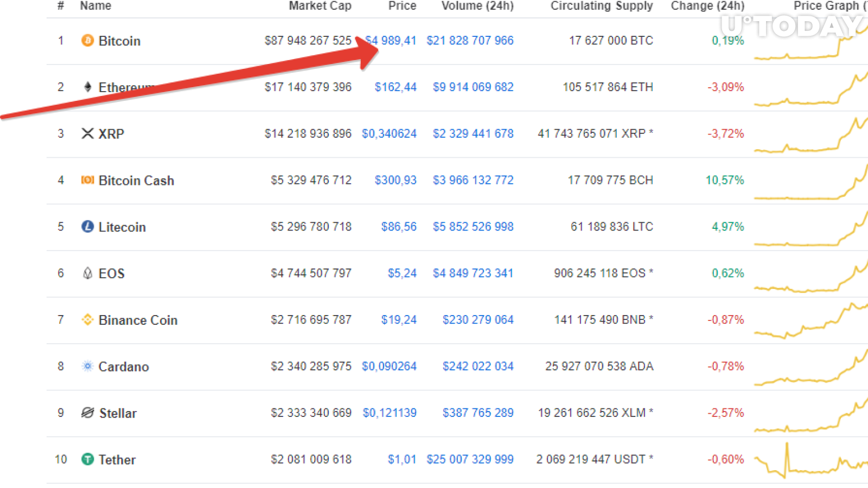Click Ethereum supply 105 517 864 ETH
The width and height of the screenshot is (868, 488).
coord(608,87)
